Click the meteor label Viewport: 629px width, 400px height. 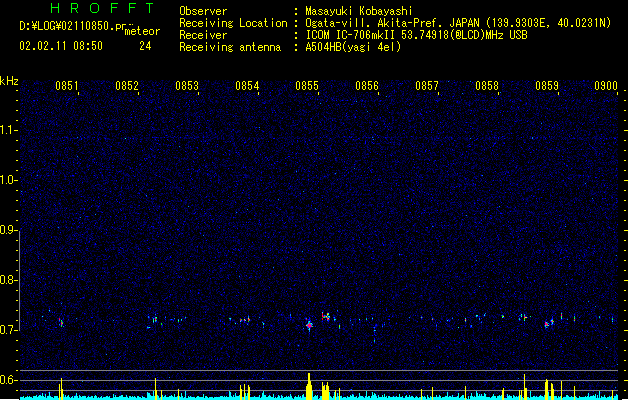click(142, 31)
